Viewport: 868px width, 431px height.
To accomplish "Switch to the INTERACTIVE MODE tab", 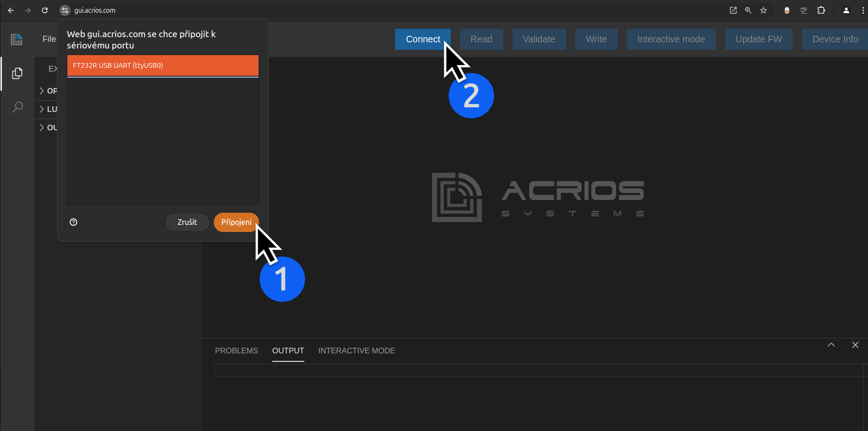I will pos(357,351).
